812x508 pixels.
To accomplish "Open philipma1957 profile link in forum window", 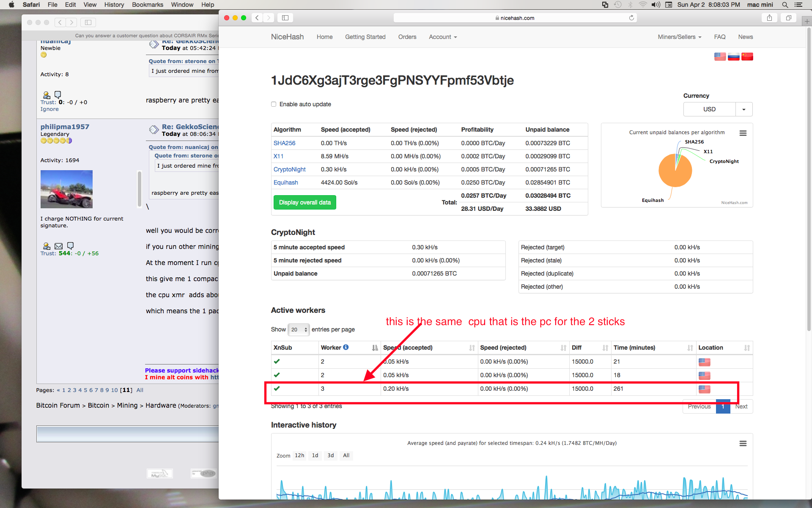I will [65, 127].
